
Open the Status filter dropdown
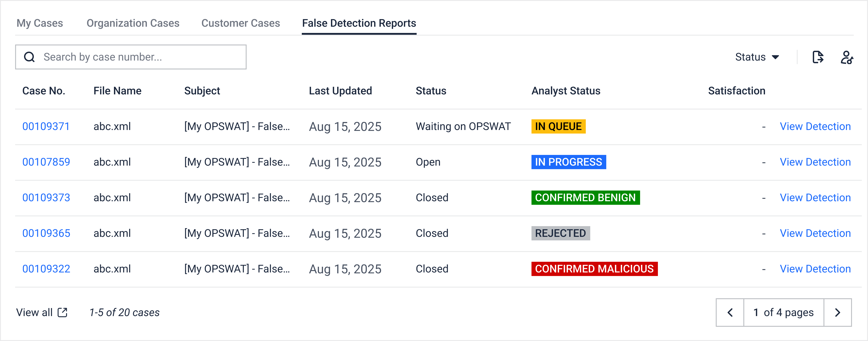(757, 57)
